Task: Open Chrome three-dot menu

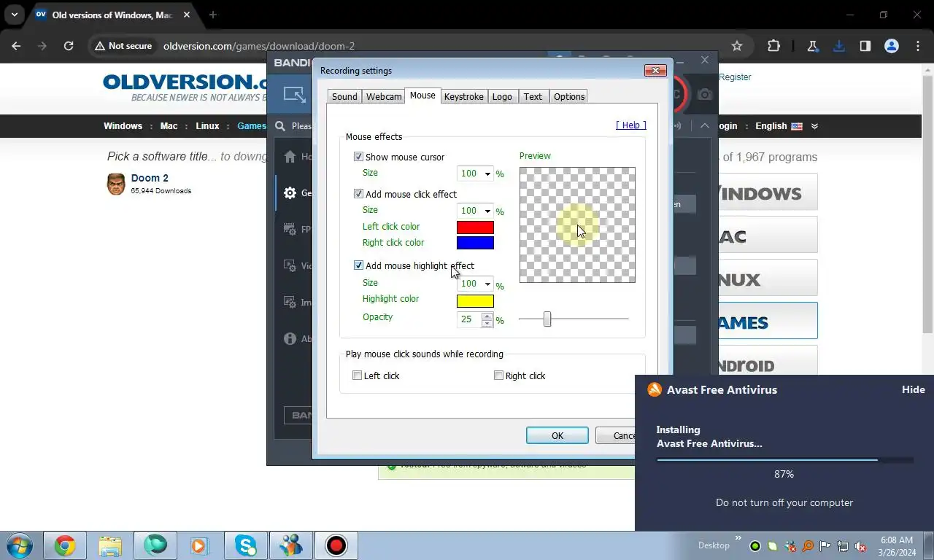Action: [x=918, y=46]
